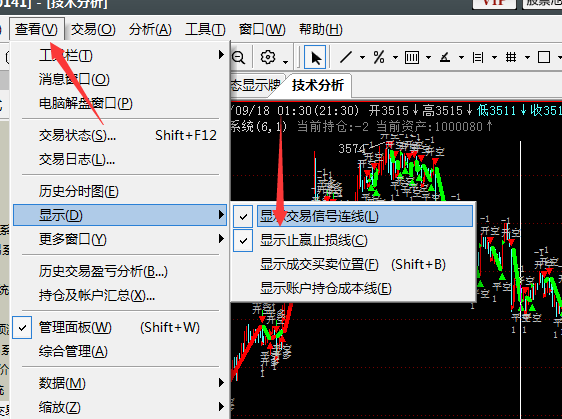The width and height of the screenshot is (562, 419).
Task: Open 持仓及帐户汇总(X)... entry
Action: 120,295
